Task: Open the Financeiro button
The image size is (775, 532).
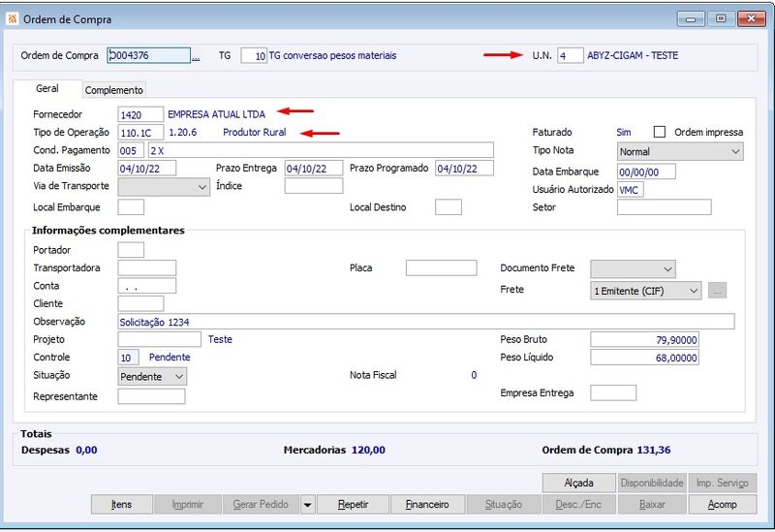Action: tap(427, 505)
